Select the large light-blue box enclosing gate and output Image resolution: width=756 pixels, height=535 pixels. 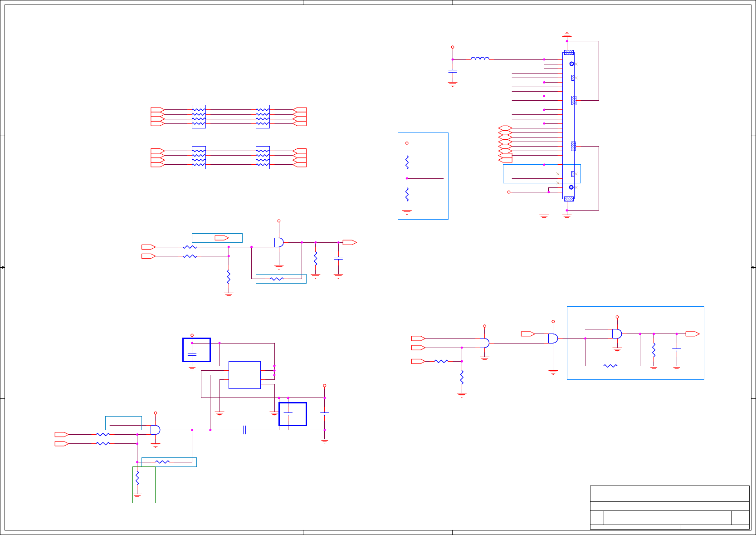[x=635, y=343]
